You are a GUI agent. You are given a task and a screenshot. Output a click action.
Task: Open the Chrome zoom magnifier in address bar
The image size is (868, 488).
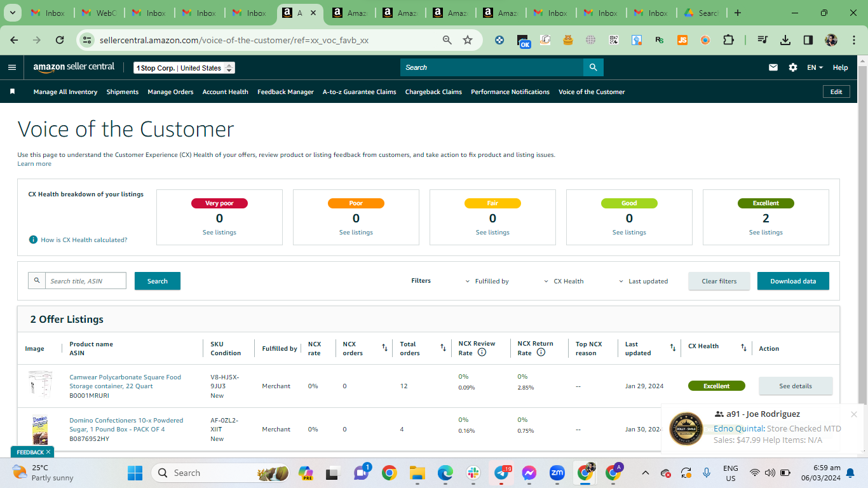tap(447, 40)
